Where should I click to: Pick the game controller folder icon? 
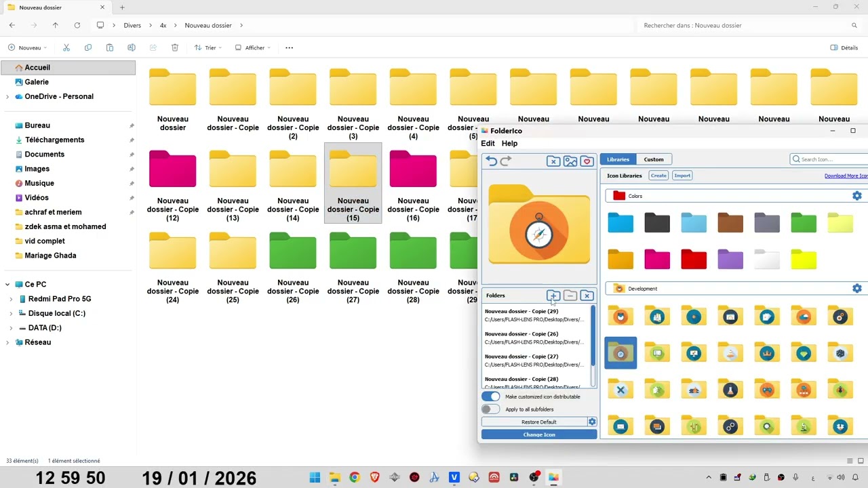coord(767,389)
